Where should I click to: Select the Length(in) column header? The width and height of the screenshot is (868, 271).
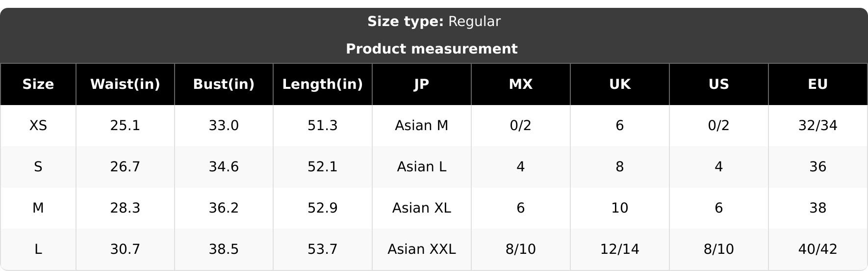(x=323, y=84)
